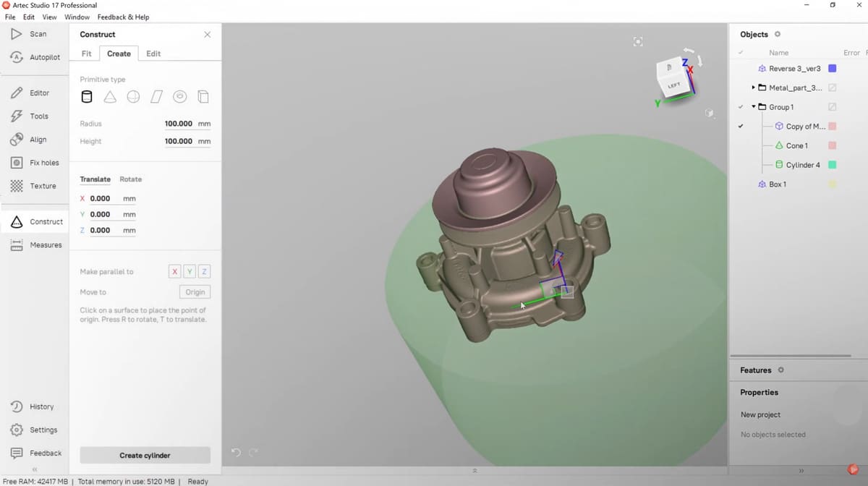
Task: Click the Origin button
Action: (x=195, y=292)
